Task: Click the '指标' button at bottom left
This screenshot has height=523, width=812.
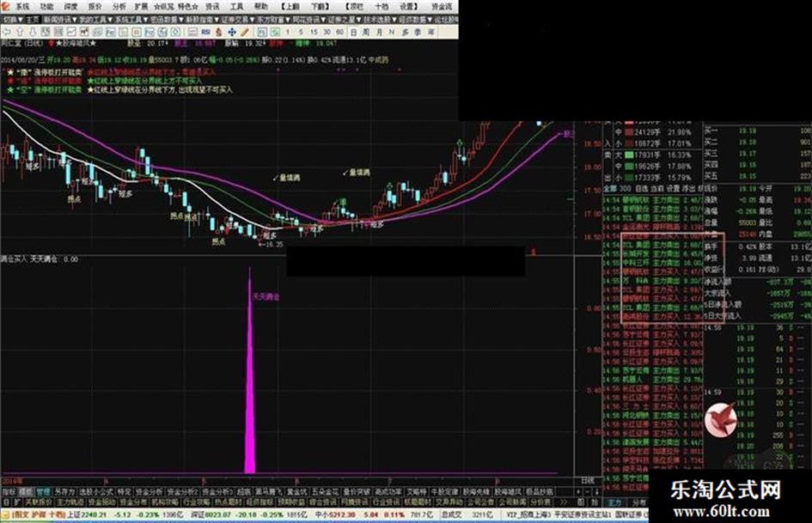Action: coord(9,491)
